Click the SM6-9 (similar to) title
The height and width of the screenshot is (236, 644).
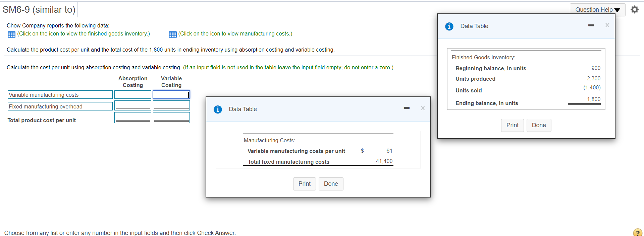tap(39, 9)
